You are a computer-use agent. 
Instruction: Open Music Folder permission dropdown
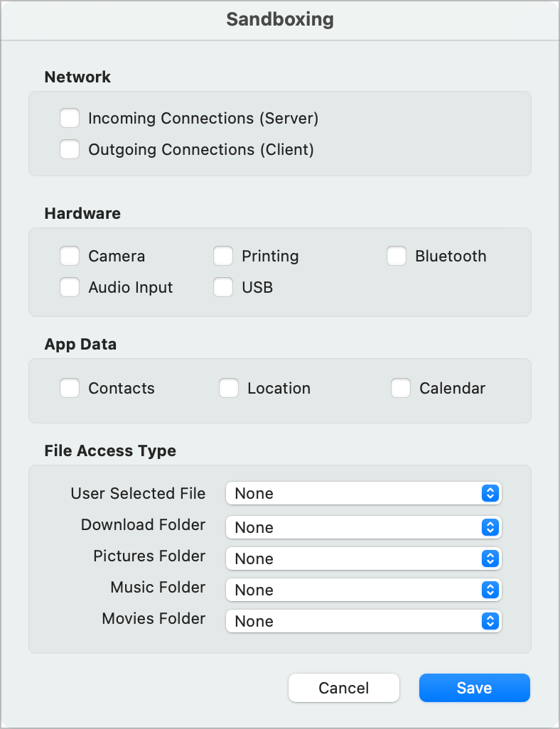click(363, 590)
